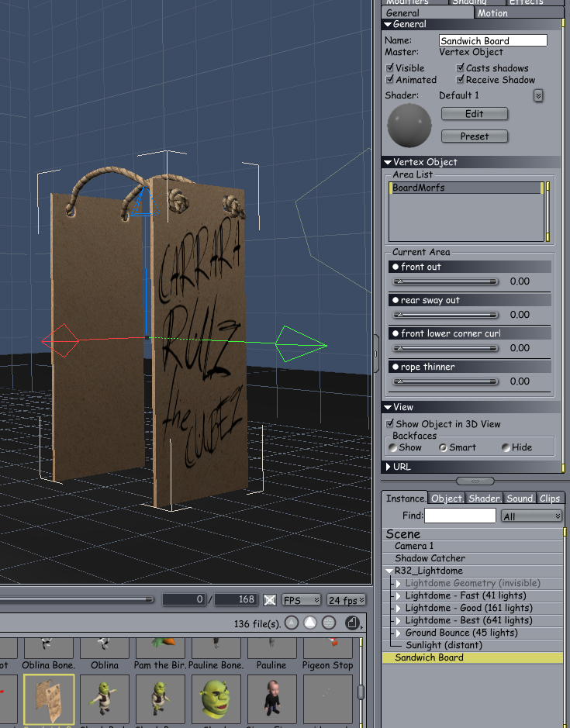
Task: Click the gray shader preview sphere
Action: 409,126
